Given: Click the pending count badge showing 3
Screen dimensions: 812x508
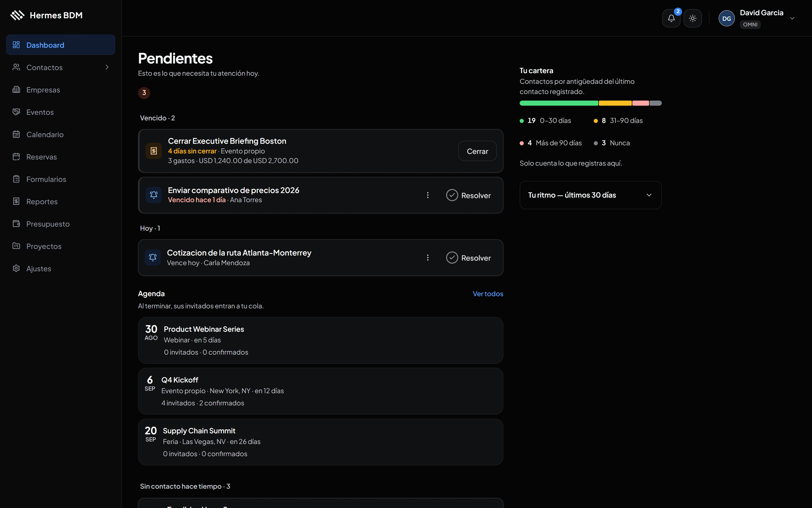Looking at the screenshot, I should 144,93.
